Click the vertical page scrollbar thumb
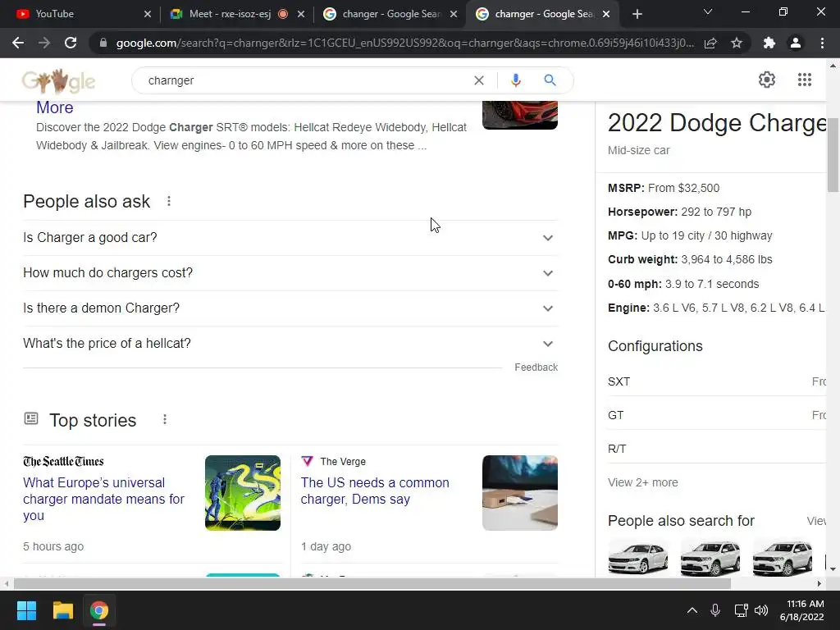 click(x=833, y=154)
